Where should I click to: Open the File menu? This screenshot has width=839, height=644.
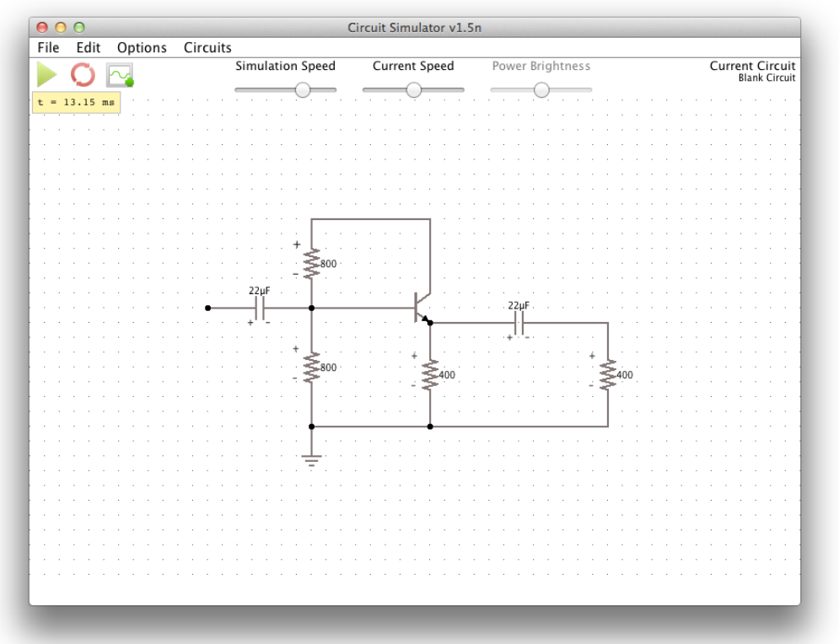point(48,47)
